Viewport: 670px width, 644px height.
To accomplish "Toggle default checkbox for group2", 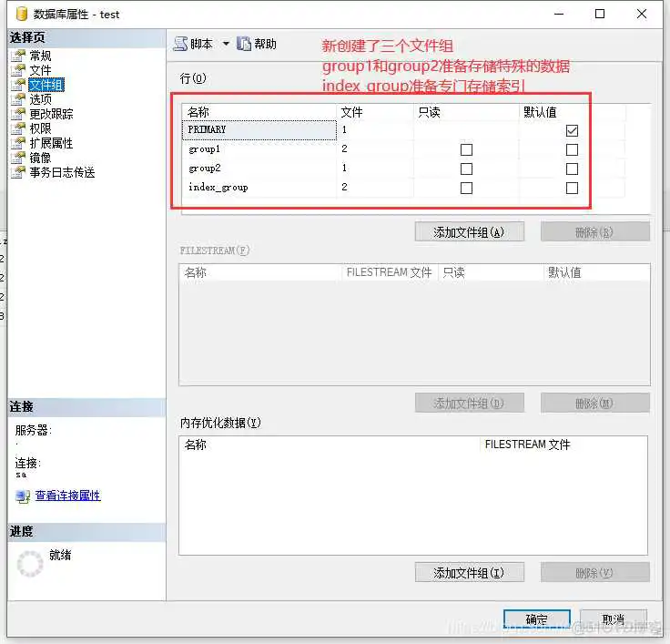I will point(572,169).
